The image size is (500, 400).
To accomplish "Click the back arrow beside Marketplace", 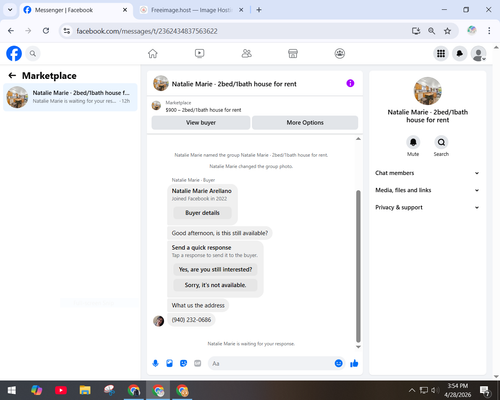I will (x=12, y=76).
